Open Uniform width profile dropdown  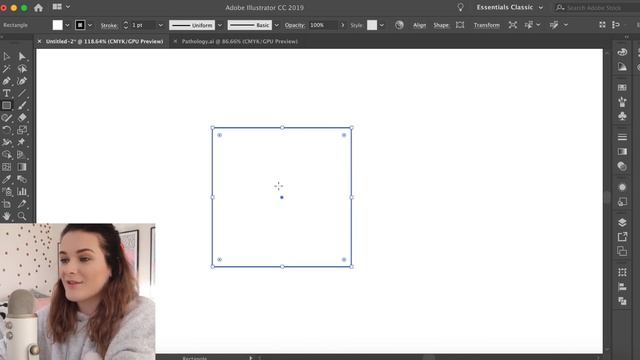[x=220, y=25]
